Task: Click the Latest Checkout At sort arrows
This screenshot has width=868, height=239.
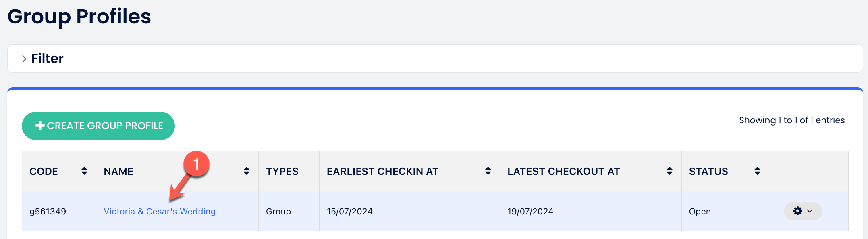Action: 669,171
